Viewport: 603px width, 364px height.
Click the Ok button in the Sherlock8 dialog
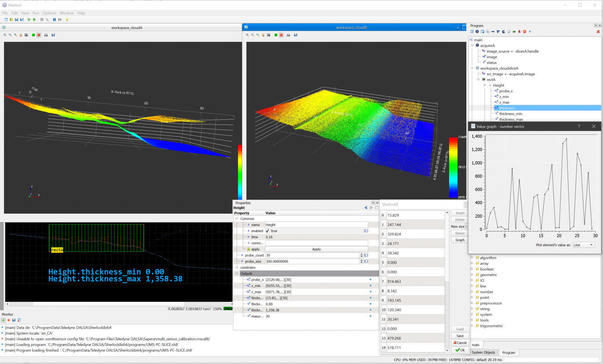(459, 350)
